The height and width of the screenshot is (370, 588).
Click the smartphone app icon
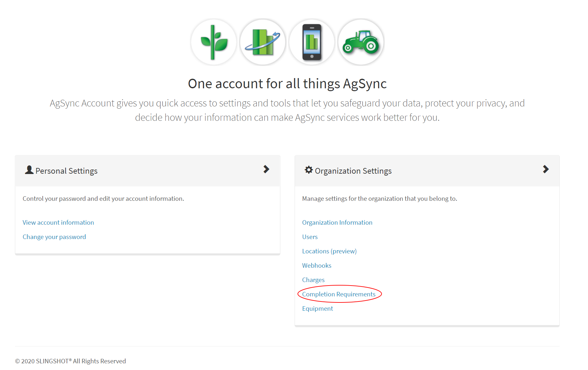tap(312, 42)
